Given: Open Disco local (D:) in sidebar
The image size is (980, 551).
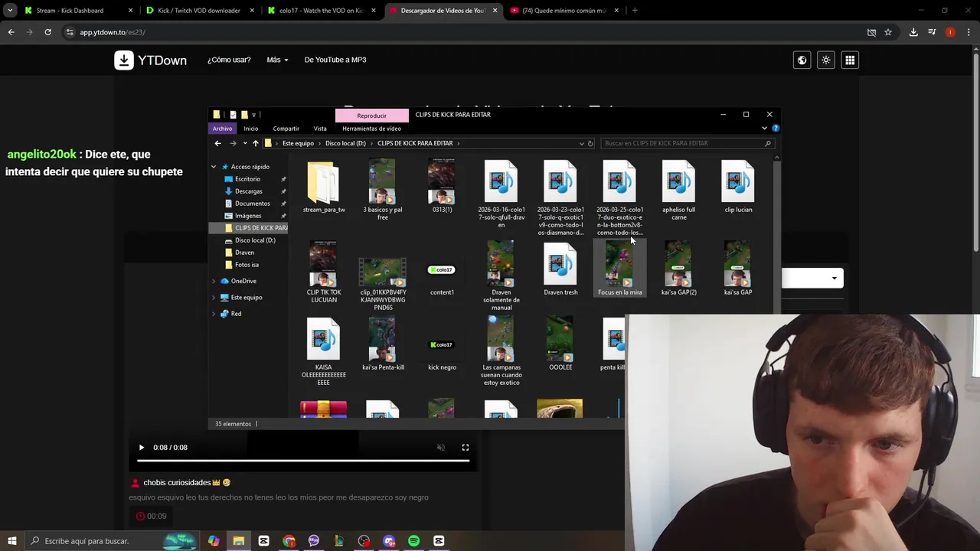Looking at the screenshot, I should coord(255,240).
